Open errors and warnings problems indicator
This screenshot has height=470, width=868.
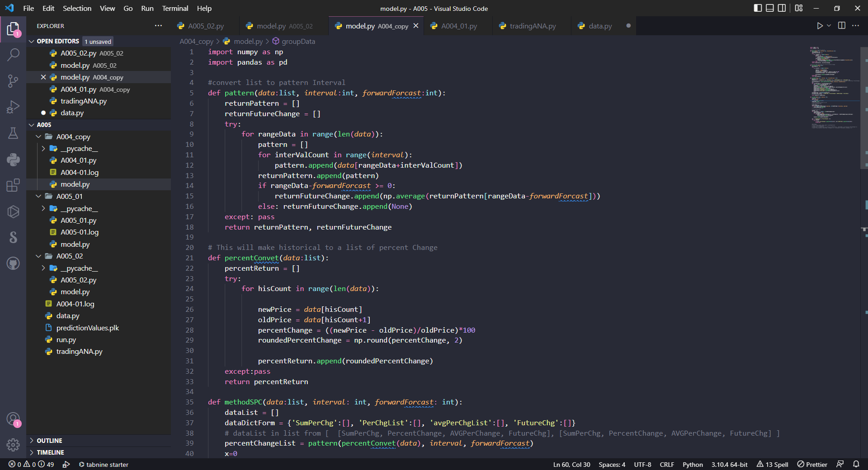tap(31, 464)
